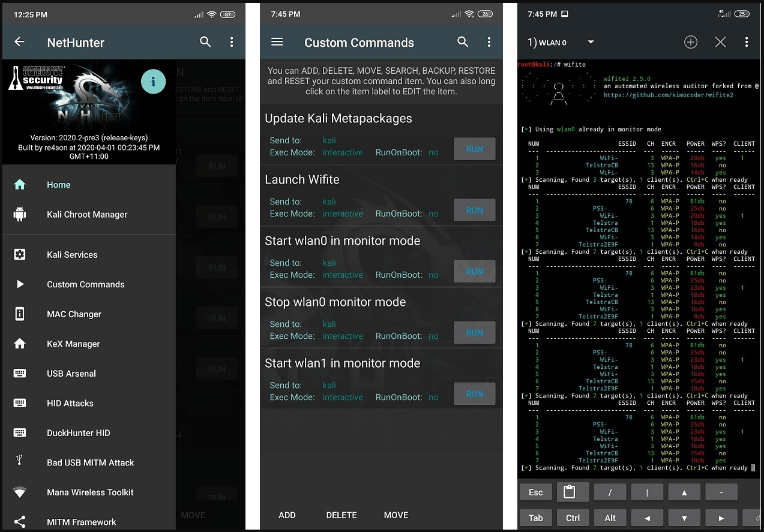764x532 pixels.
Task: Open KeX Manager
Action: 89,344
